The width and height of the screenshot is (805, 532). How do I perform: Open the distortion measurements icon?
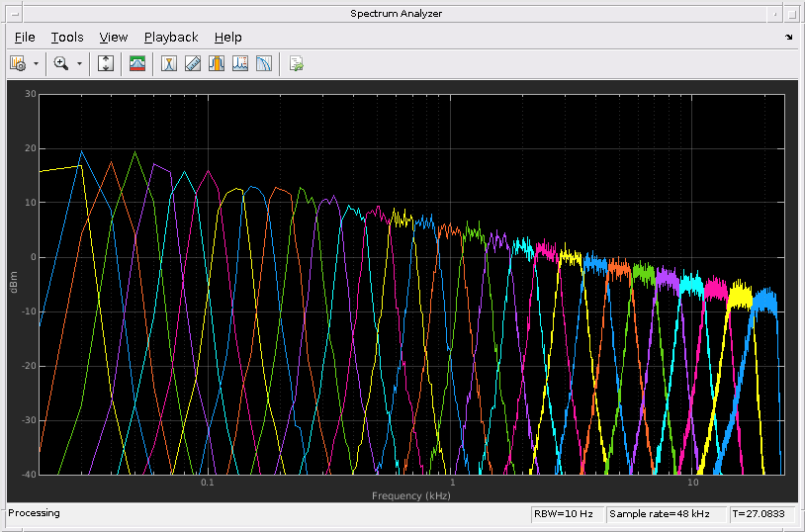pyautogui.click(x=263, y=63)
